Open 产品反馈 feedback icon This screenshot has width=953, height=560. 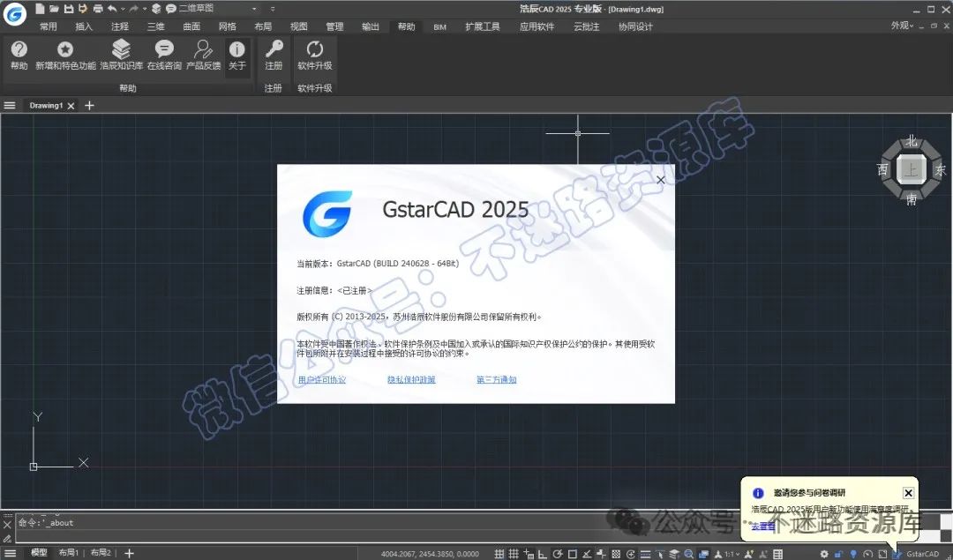click(203, 56)
